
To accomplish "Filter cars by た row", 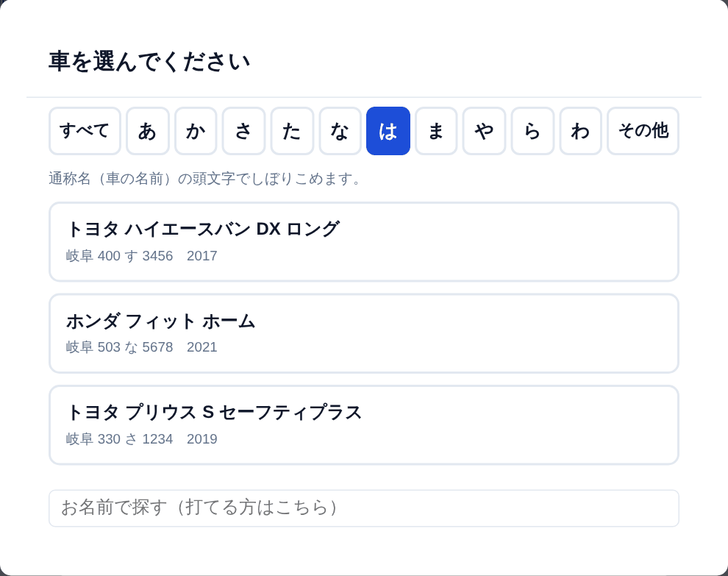I will (x=292, y=131).
